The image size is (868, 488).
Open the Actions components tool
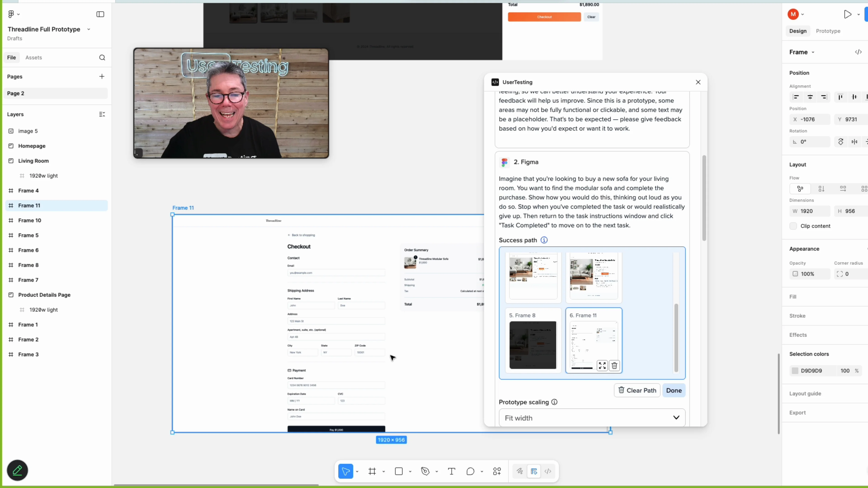(x=497, y=471)
